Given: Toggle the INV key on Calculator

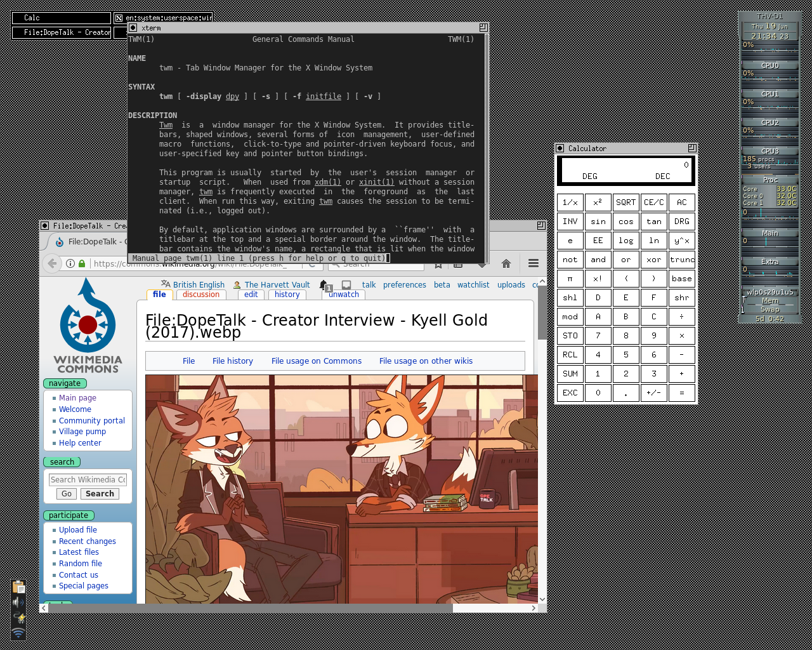Looking at the screenshot, I should coord(570,222).
